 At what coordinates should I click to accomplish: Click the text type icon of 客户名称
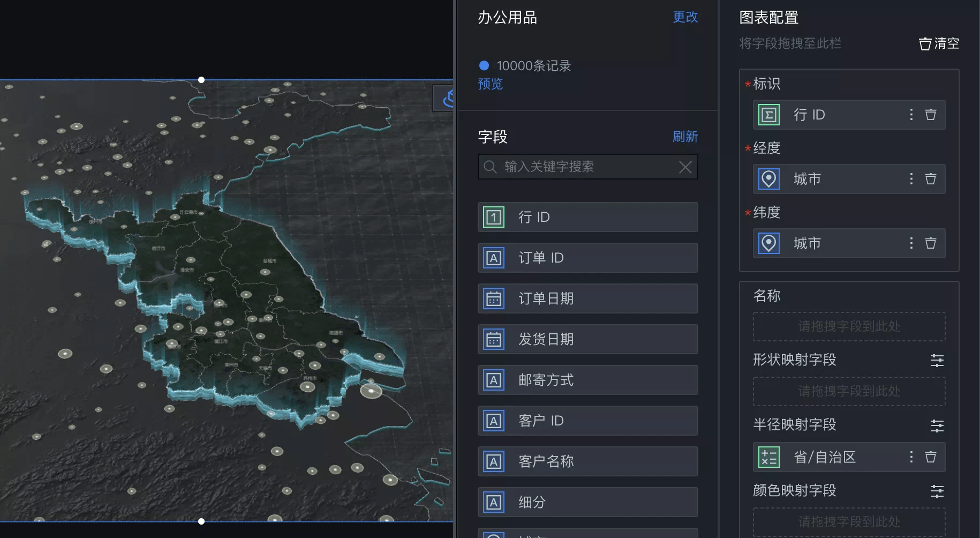click(x=493, y=461)
